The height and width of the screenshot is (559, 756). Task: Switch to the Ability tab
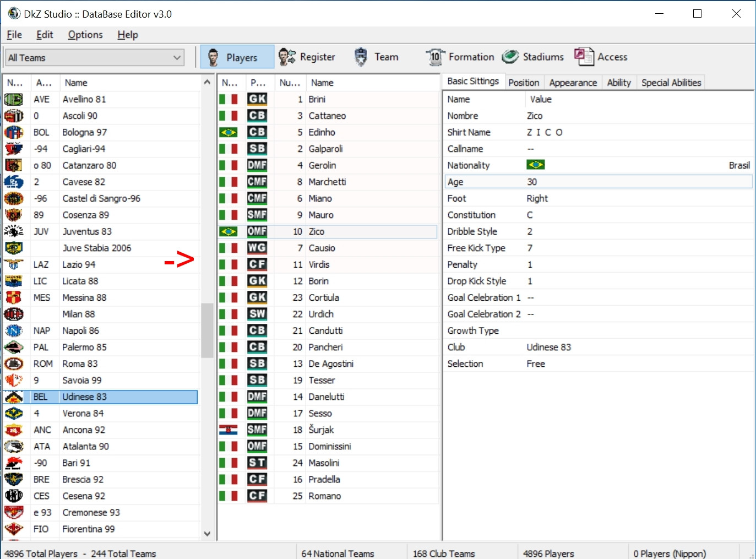tap(619, 83)
